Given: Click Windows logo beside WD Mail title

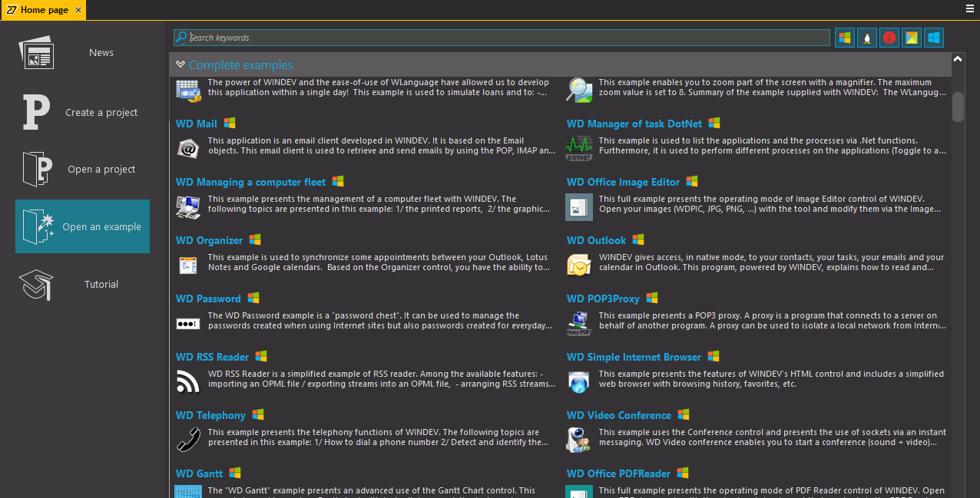Looking at the screenshot, I should tap(230, 123).
